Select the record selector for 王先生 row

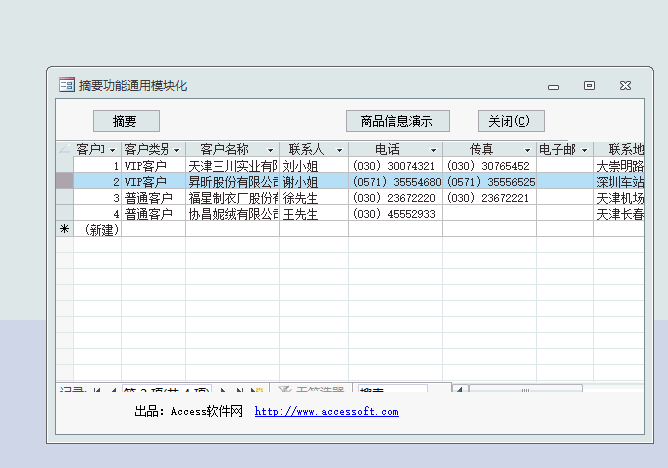pyautogui.click(x=65, y=214)
